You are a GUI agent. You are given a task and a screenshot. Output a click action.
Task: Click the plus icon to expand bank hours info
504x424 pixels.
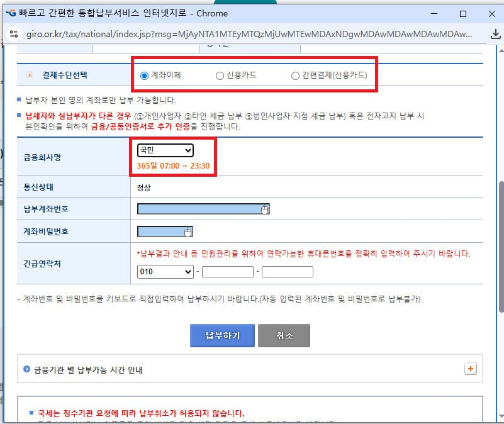tap(471, 369)
